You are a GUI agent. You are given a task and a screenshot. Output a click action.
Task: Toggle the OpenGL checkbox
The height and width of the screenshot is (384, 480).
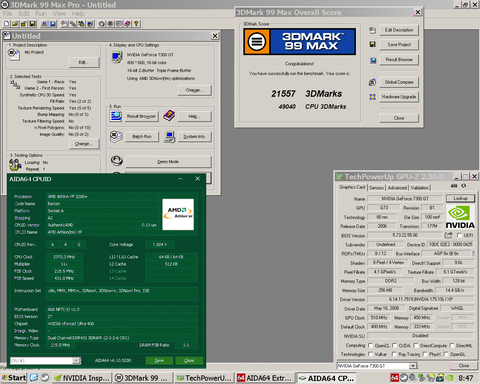tap(446, 354)
